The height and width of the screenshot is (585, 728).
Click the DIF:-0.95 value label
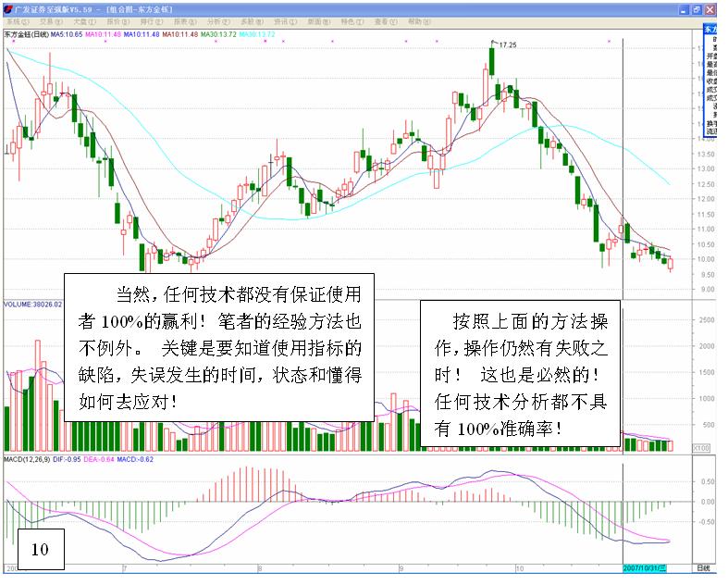[67, 459]
